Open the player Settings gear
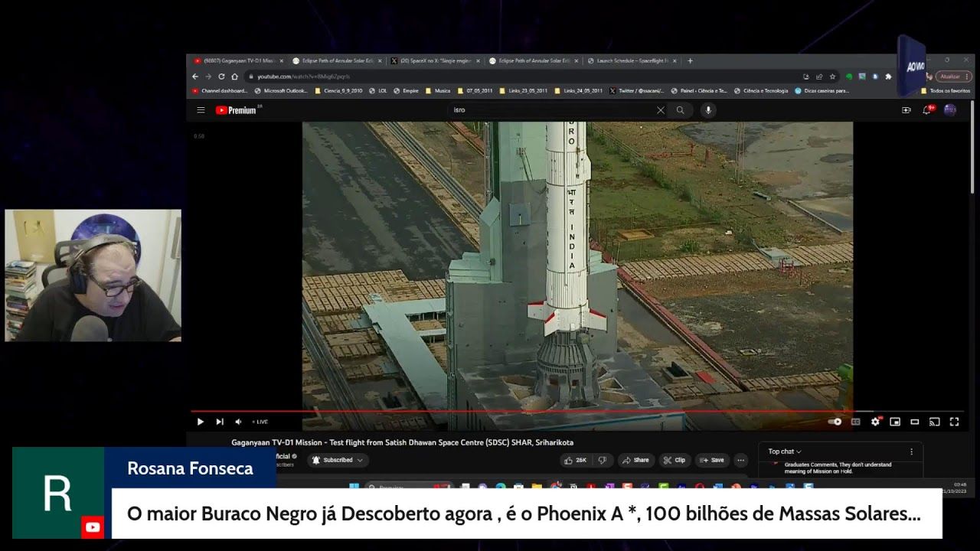The width and height of the screenshot is (980, 551). tap(874, 422)
